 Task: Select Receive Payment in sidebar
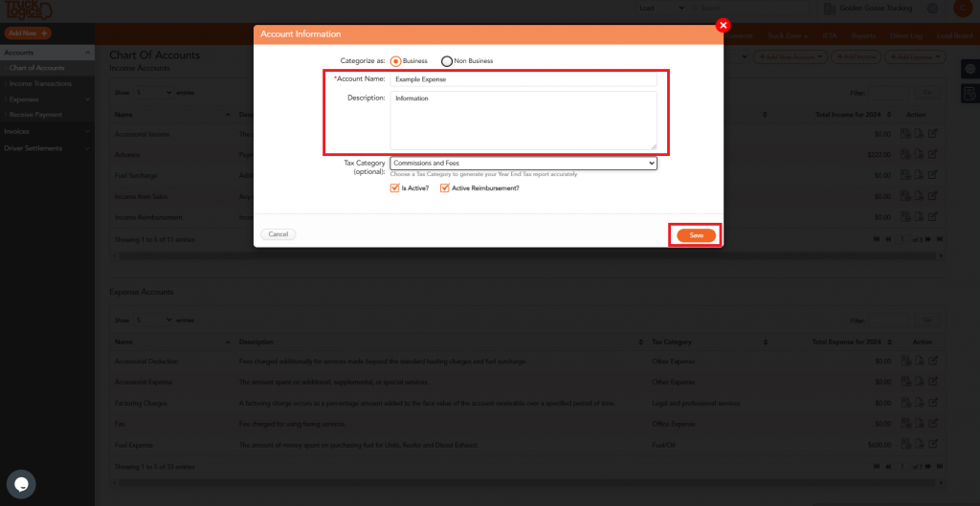pyautogui.click(x=35, y=115)
